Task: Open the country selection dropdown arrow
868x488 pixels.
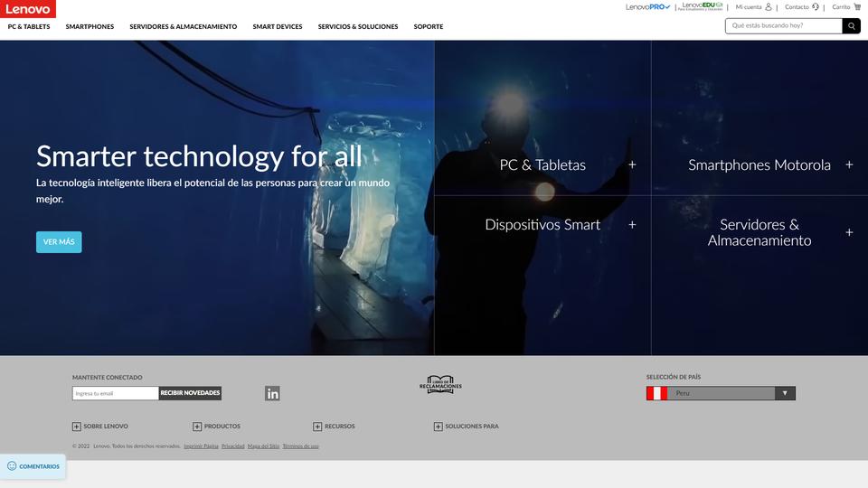Action: coord(785,393)
